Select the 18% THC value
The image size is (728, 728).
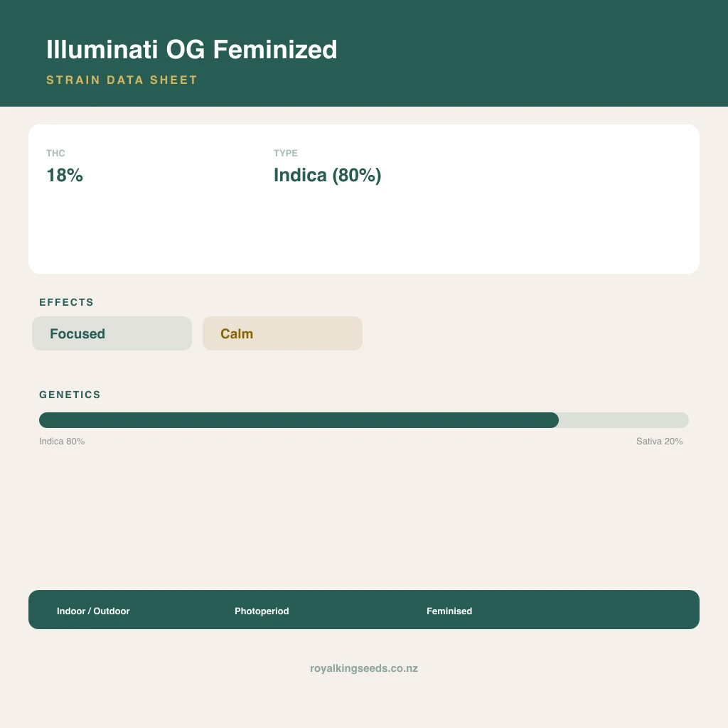[65, 175]
